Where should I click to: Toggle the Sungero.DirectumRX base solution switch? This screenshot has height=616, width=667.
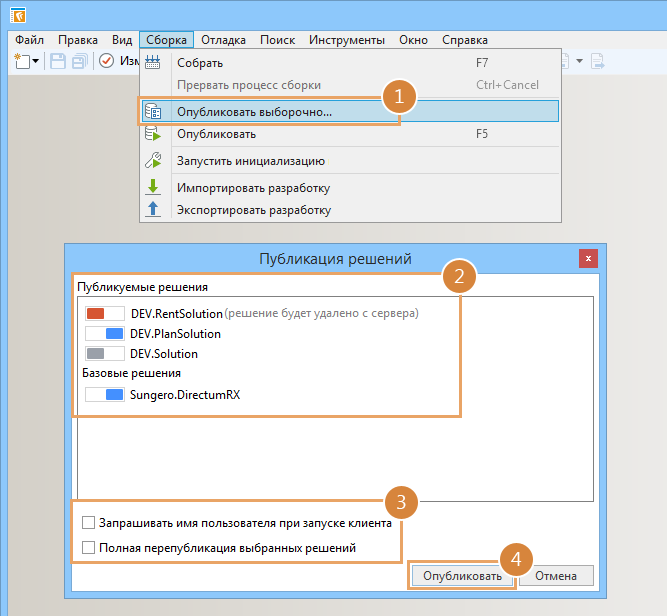pos(105,394)
